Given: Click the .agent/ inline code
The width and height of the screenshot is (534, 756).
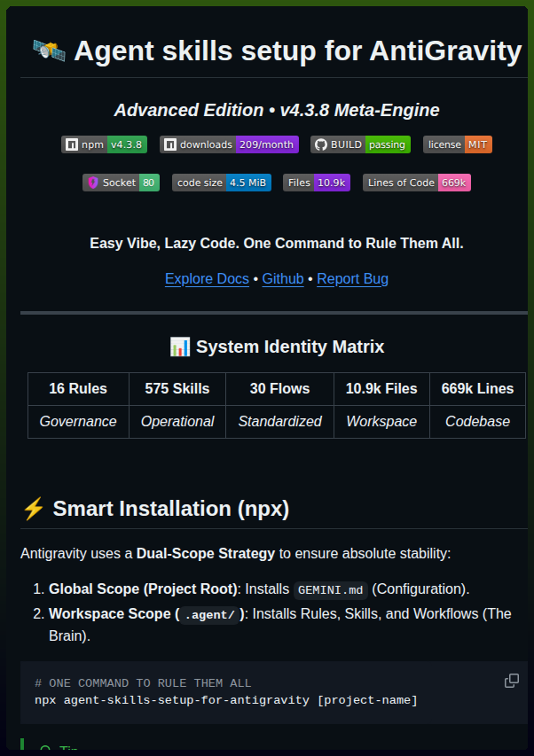Looking at the screenshot, I should click(x=209, y=615).
